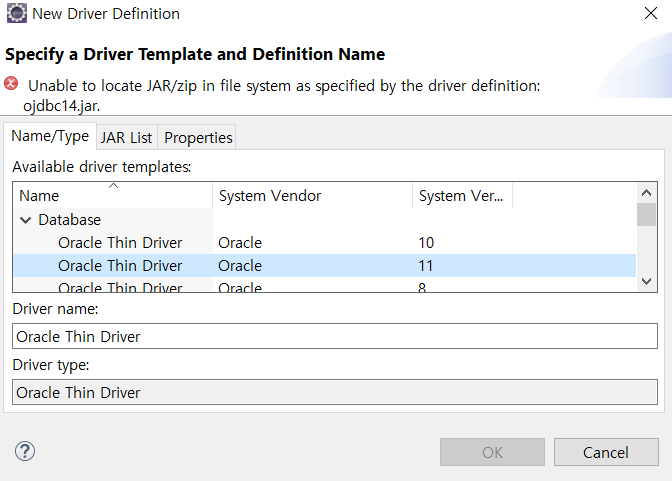Click into the Driver name field
The height and width of the screenshot is (481, 672).
(335, 336)
